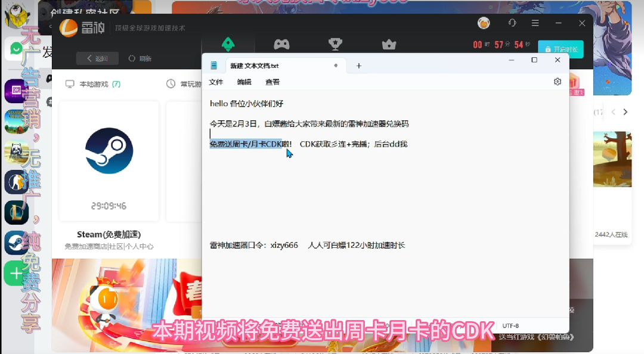Image resolution: width=644 pixels, height=354 pixels.
Task: Click the League of Legends icon in sidebar
Action: pos(16,212)
